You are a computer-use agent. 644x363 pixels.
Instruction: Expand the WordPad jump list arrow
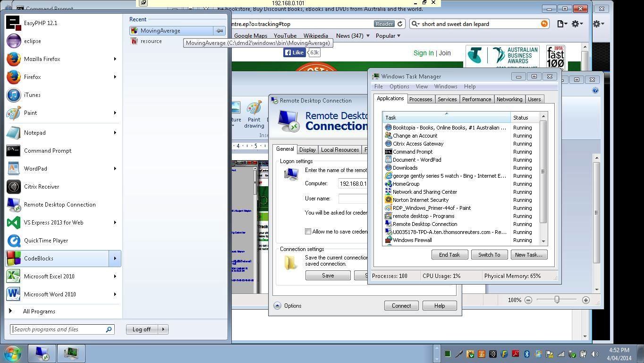(x=115, y=168)
